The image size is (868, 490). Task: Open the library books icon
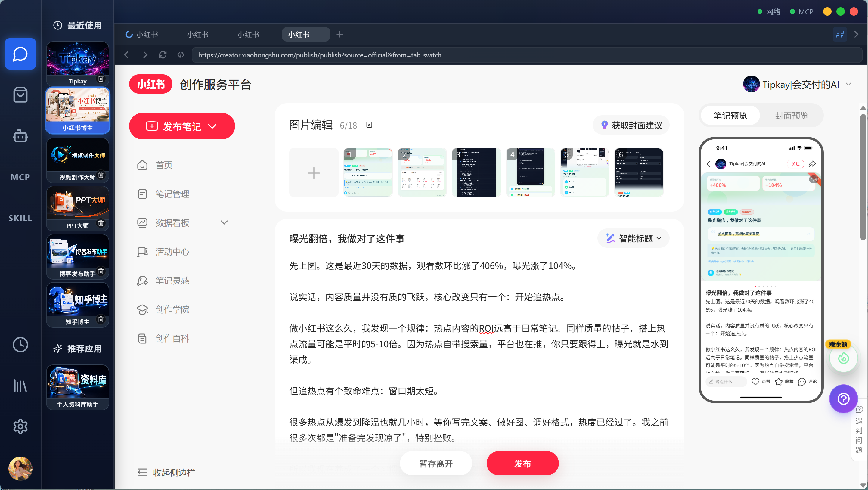point(20,386)
